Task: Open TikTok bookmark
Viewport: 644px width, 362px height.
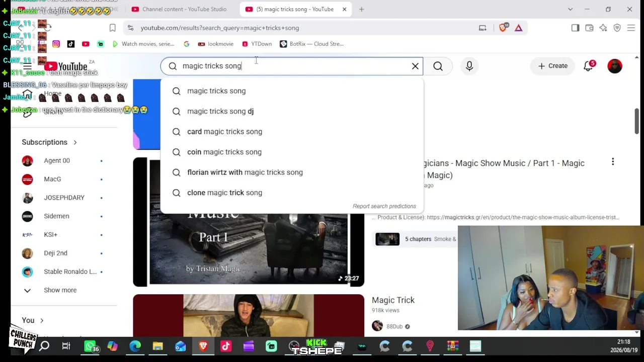Action: 71,44
